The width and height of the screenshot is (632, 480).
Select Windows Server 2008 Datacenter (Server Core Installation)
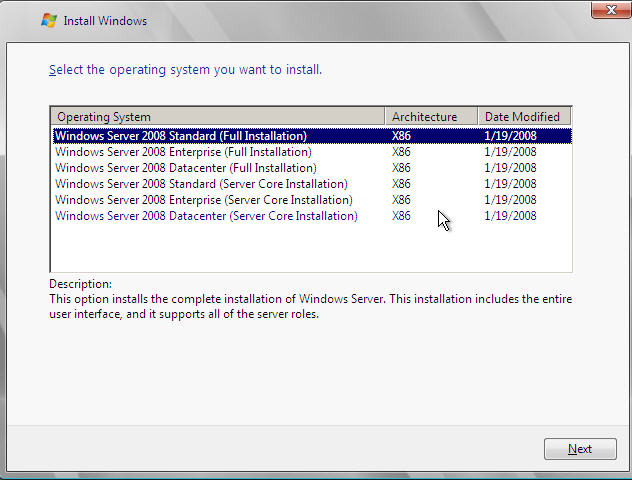pos(312,216)
